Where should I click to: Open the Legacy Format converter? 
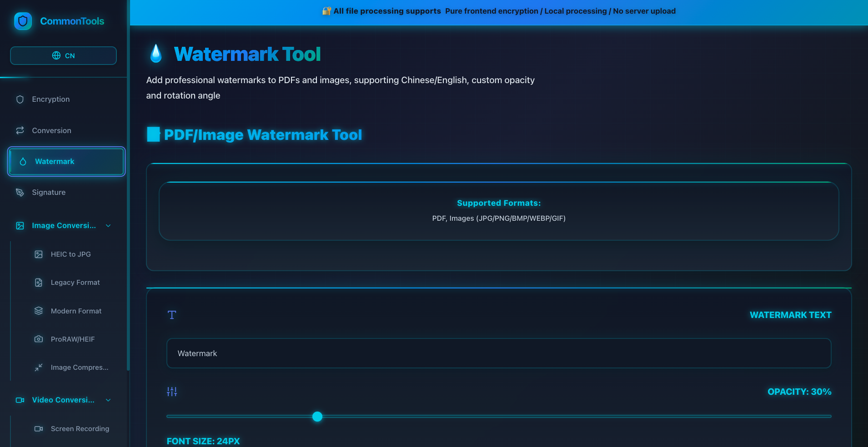pyautogui.click(x=75, y=282)
